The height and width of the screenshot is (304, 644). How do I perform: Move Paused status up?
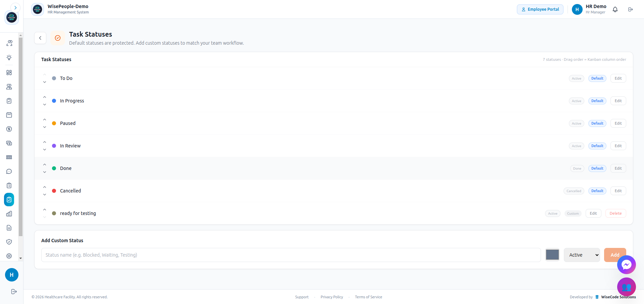(45, 120)
